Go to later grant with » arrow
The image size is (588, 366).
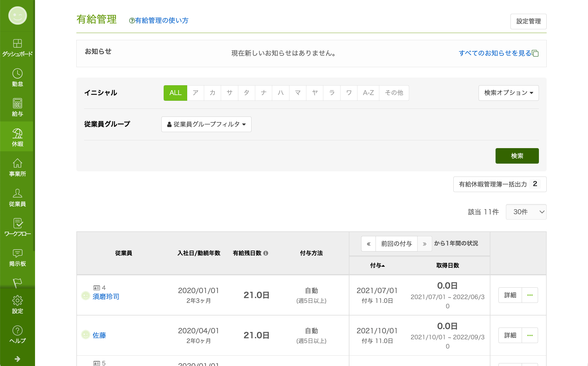(425, 244)
